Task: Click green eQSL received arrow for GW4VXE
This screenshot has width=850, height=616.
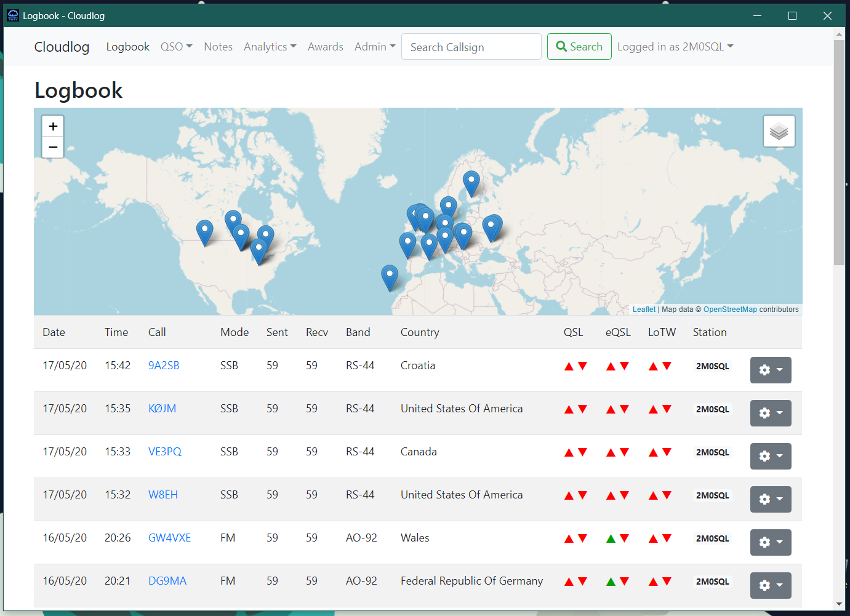Action: (611, 538)
